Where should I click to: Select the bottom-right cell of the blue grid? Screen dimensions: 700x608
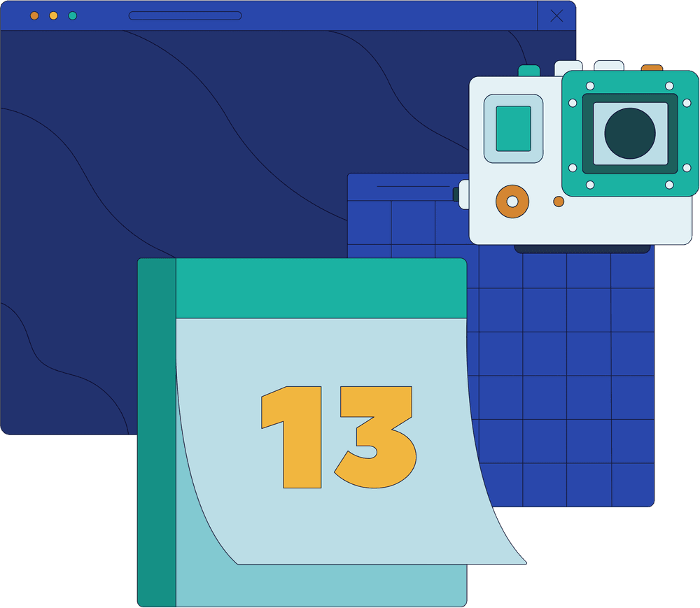[633, 484]
